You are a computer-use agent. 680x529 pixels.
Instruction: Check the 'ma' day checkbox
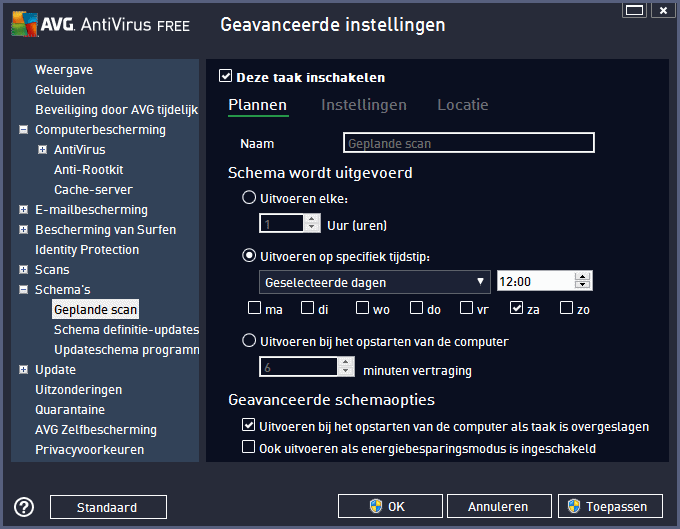[254, 308]
